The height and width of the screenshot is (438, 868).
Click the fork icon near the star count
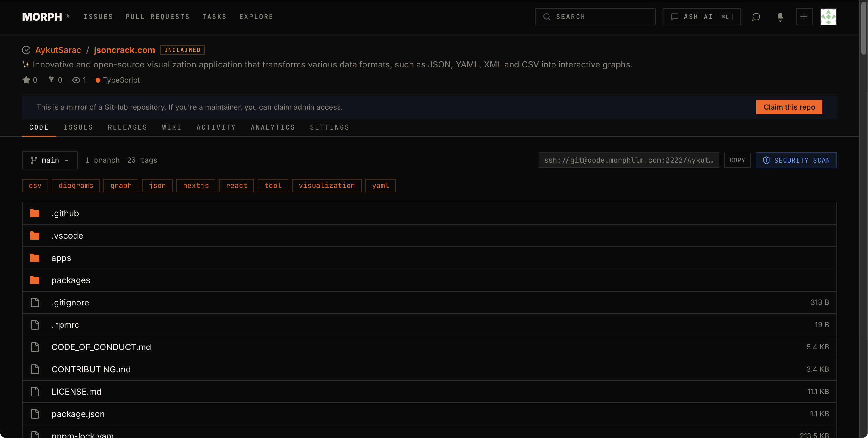[51, 80]
